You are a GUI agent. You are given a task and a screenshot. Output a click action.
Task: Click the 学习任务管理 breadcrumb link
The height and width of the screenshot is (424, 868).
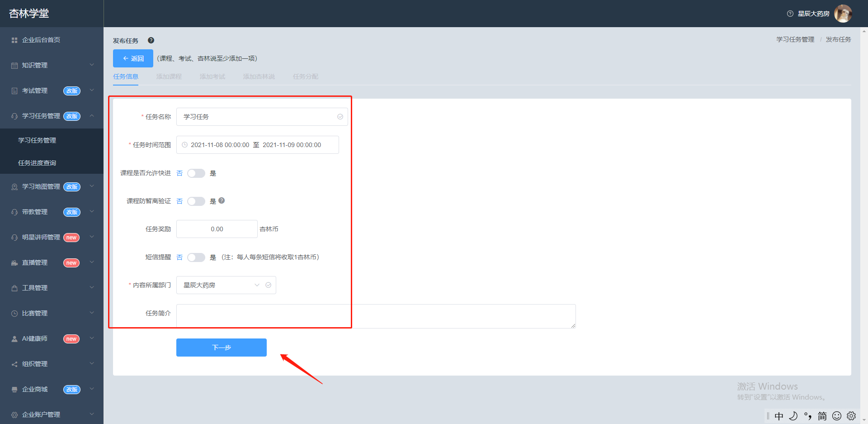(x=795, y=39)
